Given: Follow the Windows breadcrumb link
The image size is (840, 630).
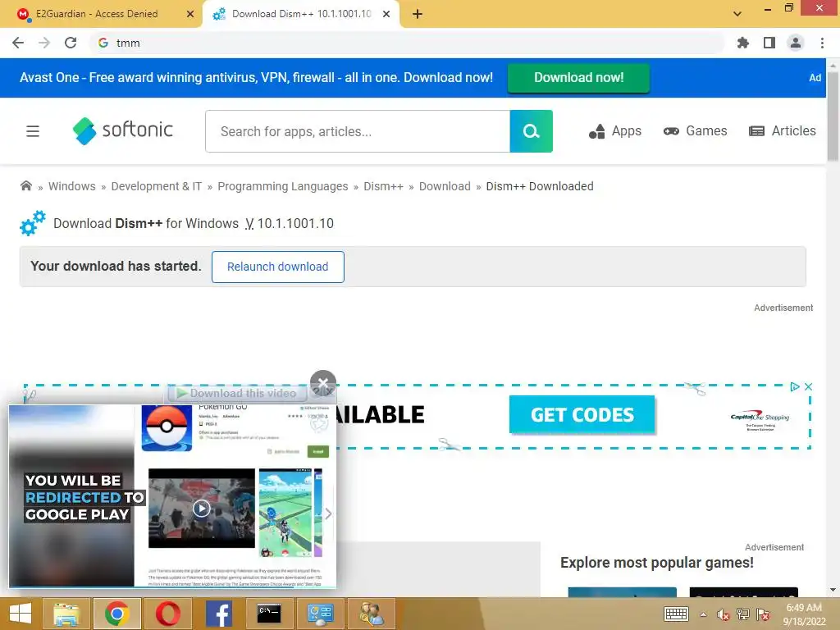Looking at the screenshot, I should pyautogui.click(x=72, y=186).
